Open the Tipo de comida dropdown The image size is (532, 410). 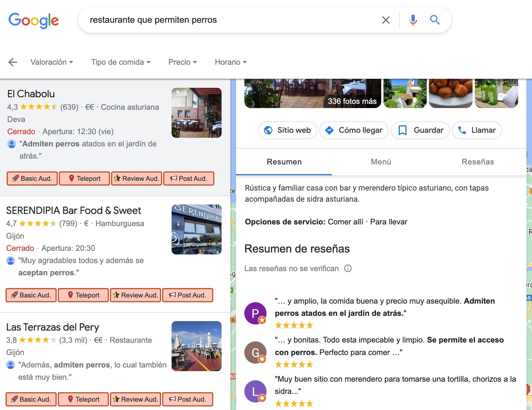[x=121, y=62]
